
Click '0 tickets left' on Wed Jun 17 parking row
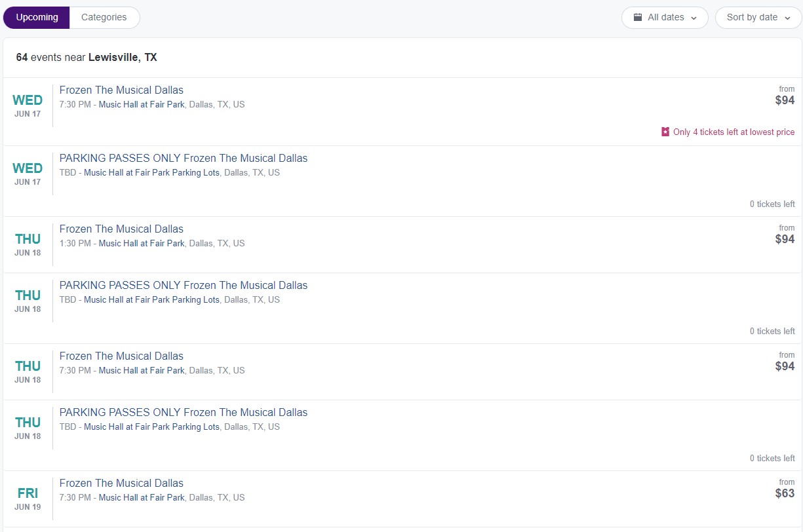point(772,204)
